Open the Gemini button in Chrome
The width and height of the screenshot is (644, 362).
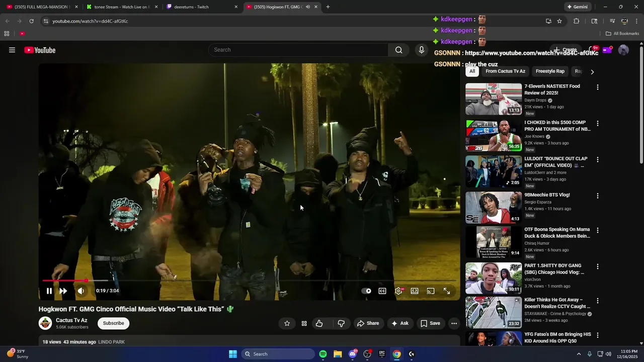(577, 7)
